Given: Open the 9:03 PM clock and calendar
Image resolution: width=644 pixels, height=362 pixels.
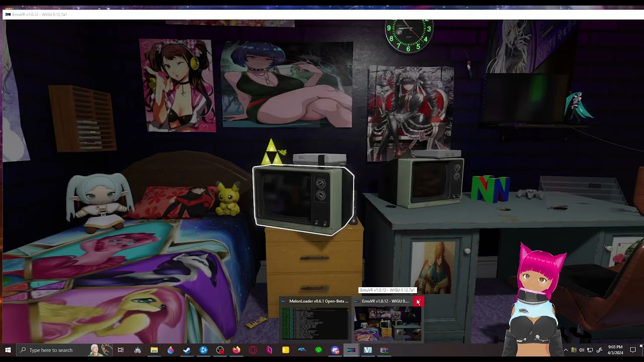Looking at the screenshot, I should [x=615, y=350].
